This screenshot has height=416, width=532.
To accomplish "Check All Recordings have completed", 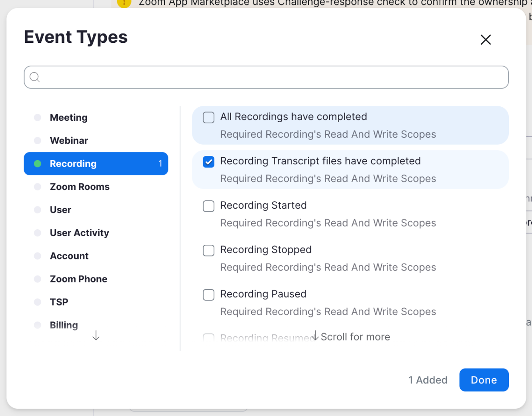I will pyautogui.click(x=209, y=117).
